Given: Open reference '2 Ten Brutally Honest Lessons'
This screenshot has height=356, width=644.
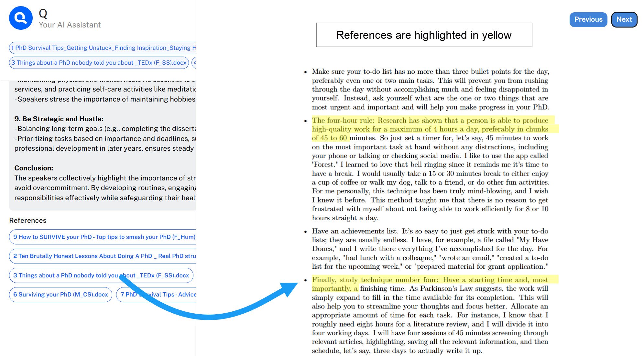Looking at the screenshot, I should [104, 256].
